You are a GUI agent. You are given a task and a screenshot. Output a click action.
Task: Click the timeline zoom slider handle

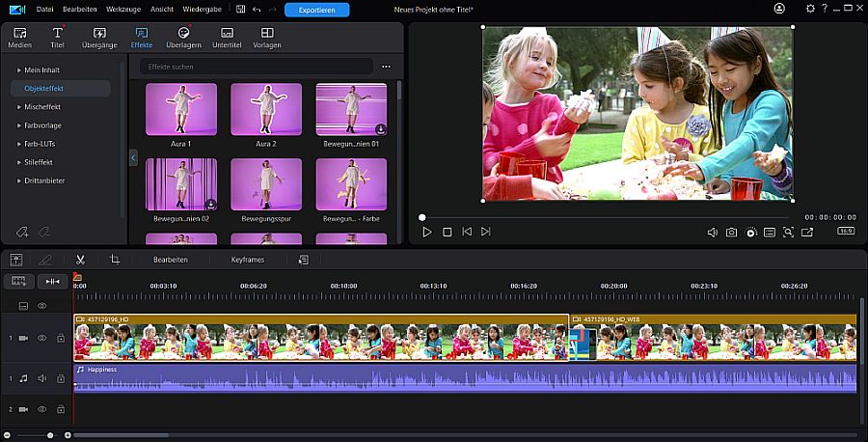tap(49, 436)
